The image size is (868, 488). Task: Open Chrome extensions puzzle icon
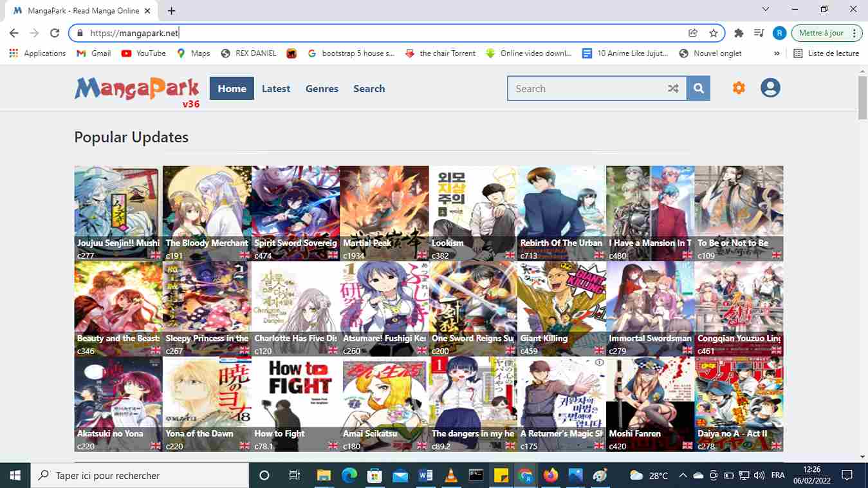tap(739, 33)
